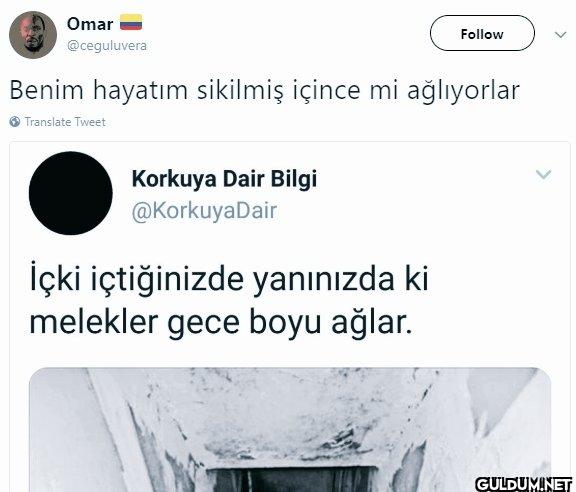This screenshot has height=492, width=576.
Task: Click the globe icon beside Translate Tweet
Action: tap(15, 122)
